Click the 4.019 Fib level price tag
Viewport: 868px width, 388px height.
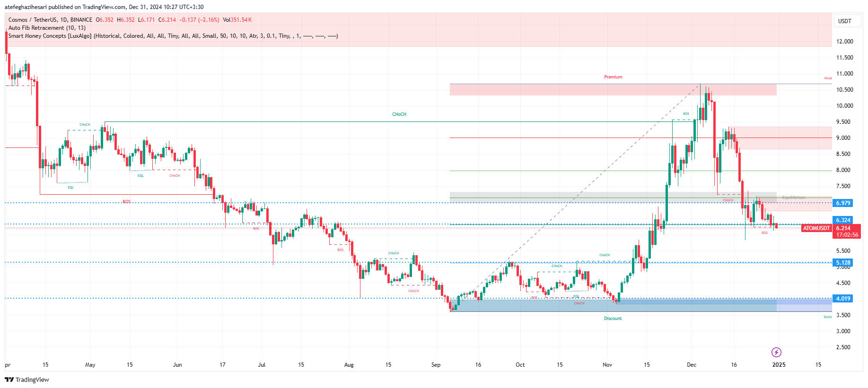[x=843, y=299]
